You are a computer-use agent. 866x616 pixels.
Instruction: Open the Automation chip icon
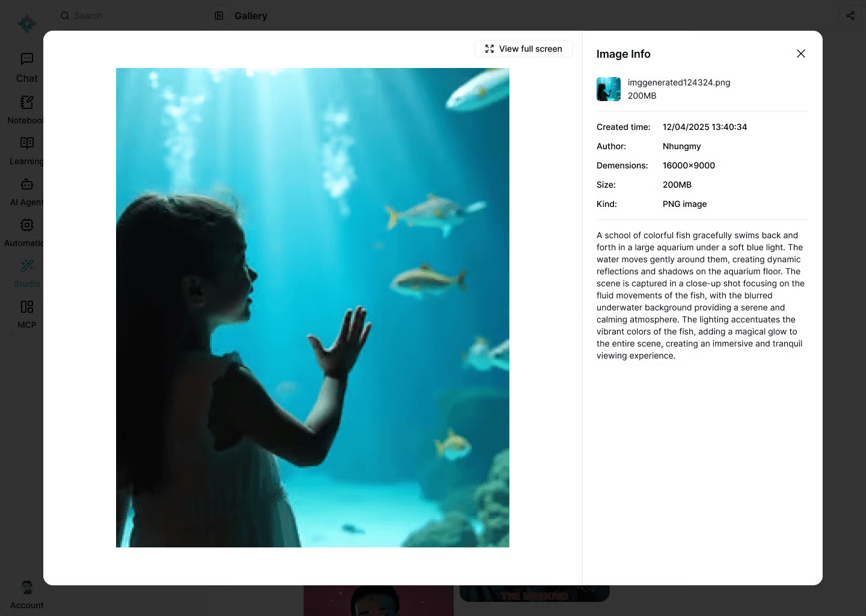click(27, 225)
